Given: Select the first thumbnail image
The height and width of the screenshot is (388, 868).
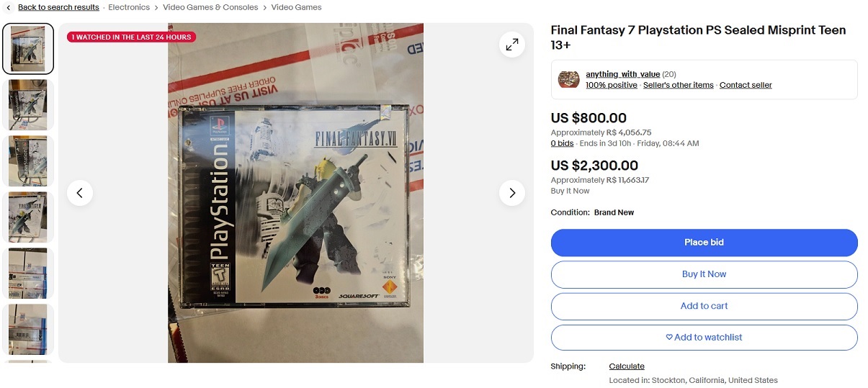Looking at the screenshot, I should [28, 49].
